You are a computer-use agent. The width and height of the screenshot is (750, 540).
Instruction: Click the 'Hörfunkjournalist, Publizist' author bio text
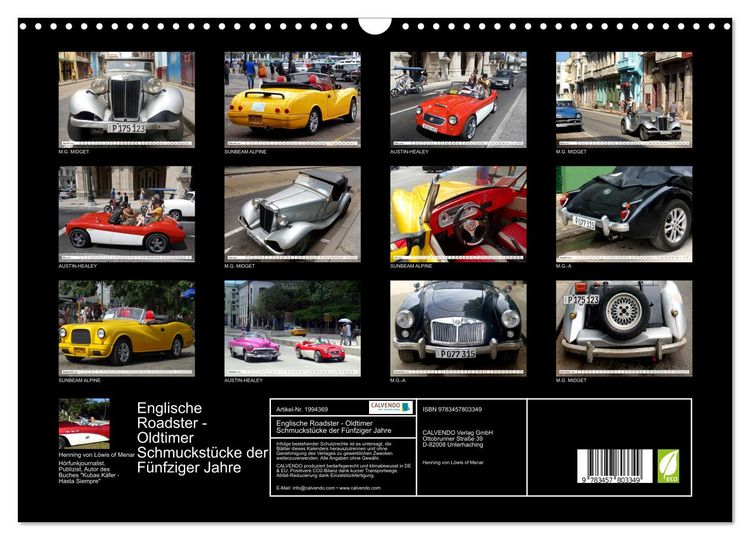coord(88,473)
